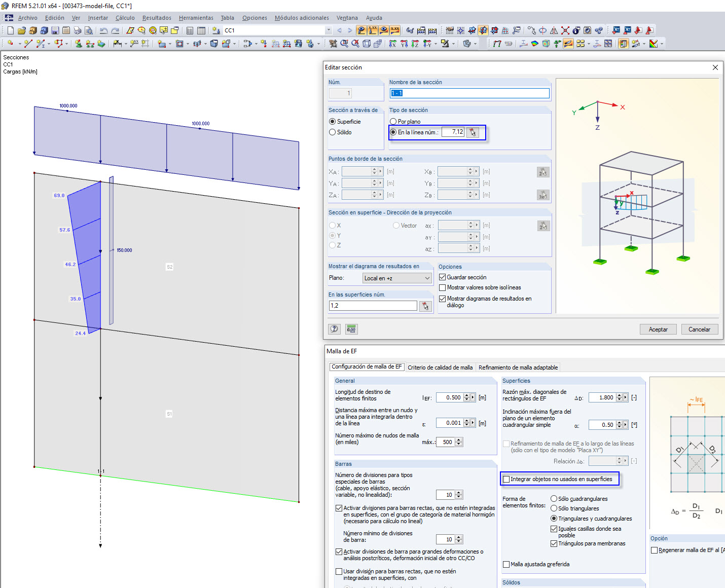The width and height of the screenshot is (725, 588).
Task: Open the Archivo menu
Action: 28,18
